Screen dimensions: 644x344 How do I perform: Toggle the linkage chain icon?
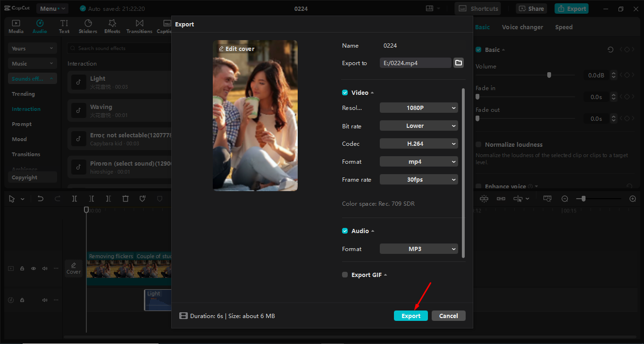click(501, 199)
